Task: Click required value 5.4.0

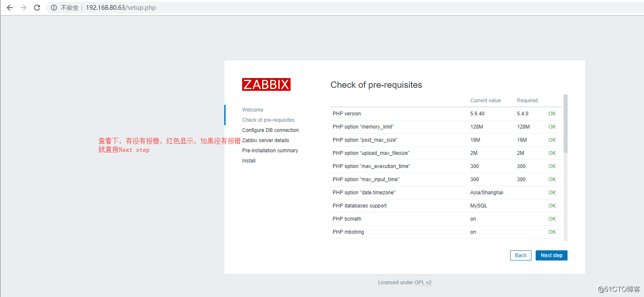Action: click(523, 114)
